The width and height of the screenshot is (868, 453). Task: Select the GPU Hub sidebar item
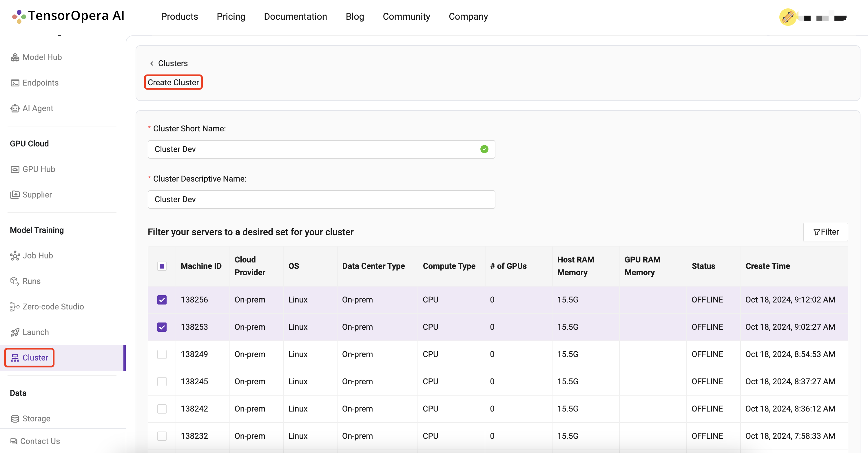pos(39,169)
